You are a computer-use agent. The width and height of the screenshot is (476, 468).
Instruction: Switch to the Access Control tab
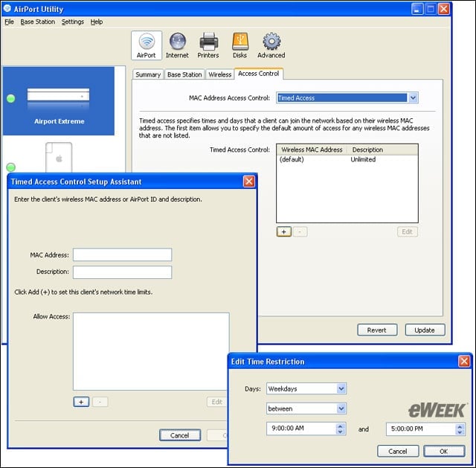coord(259,74)
